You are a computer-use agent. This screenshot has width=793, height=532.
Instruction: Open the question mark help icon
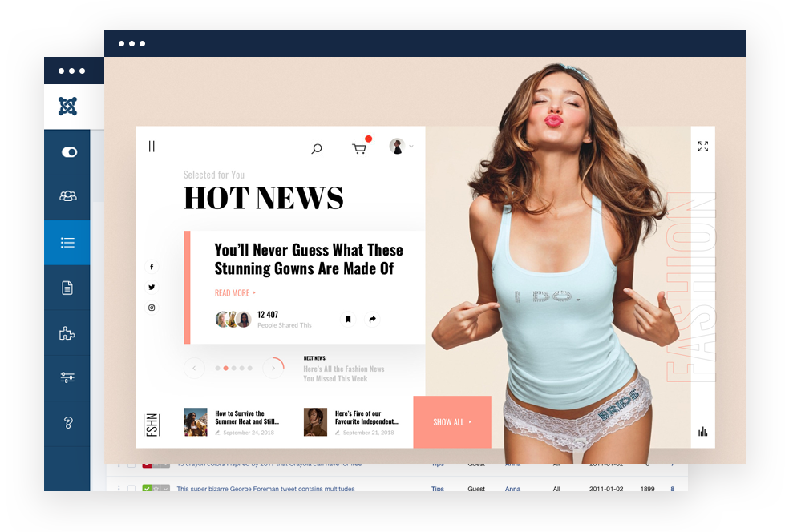point(68,422)
